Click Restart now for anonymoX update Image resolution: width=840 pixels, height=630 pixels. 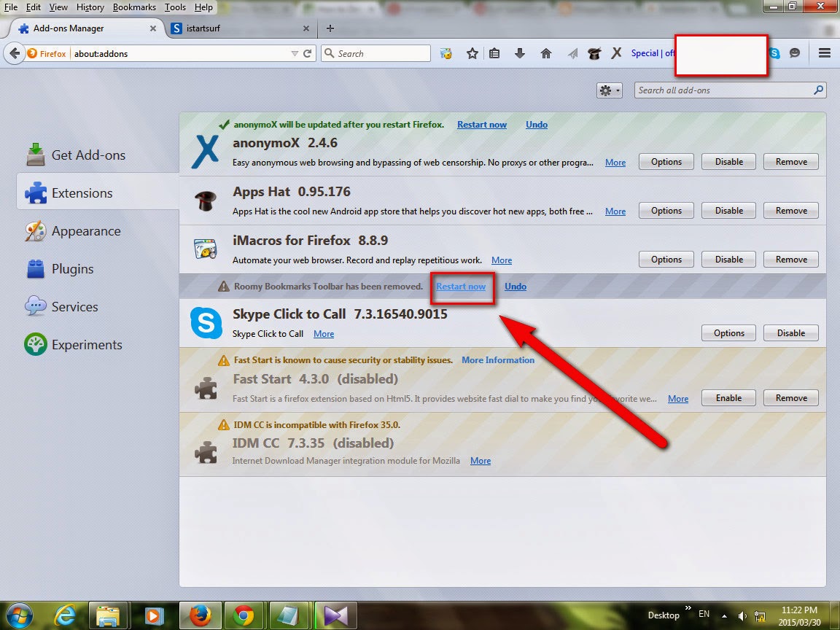tap(481, 124)
